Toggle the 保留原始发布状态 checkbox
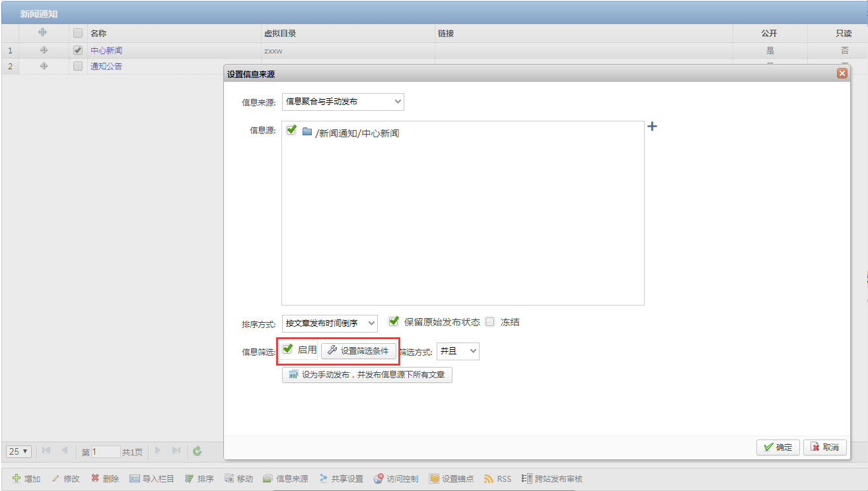The height and width of the screenshot is (491, 868). click(394, 321)
